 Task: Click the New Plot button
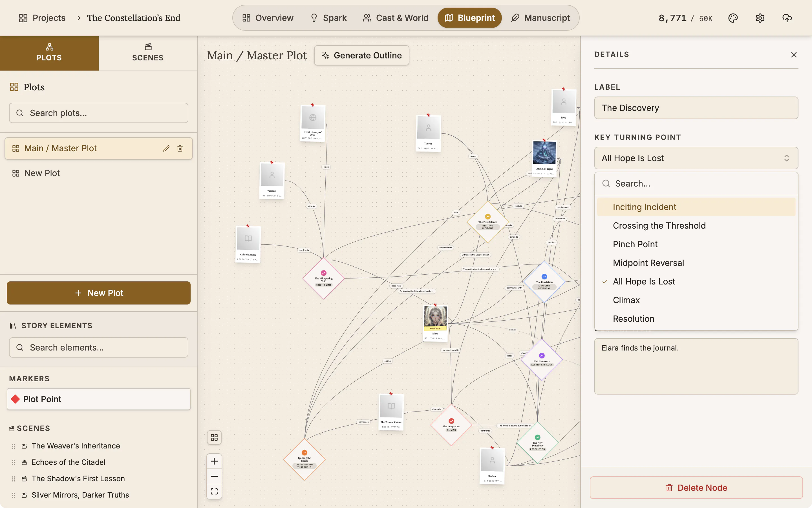99,293
